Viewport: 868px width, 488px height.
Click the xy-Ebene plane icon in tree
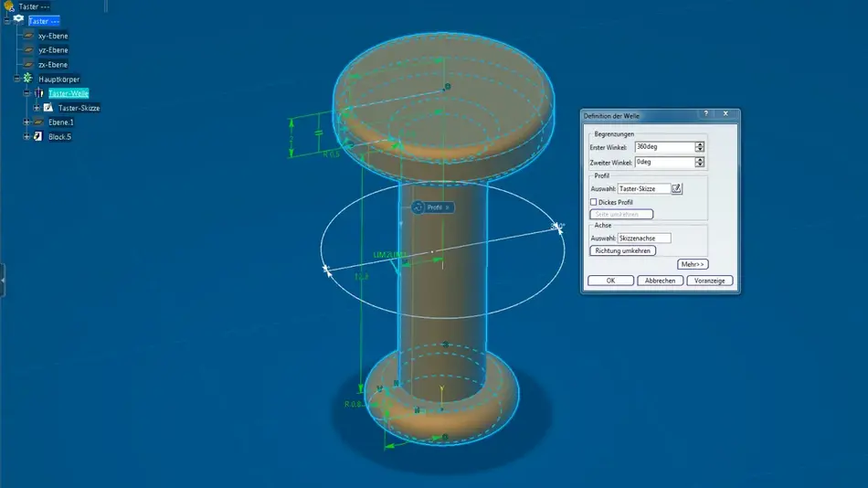[x=28, y=36]
